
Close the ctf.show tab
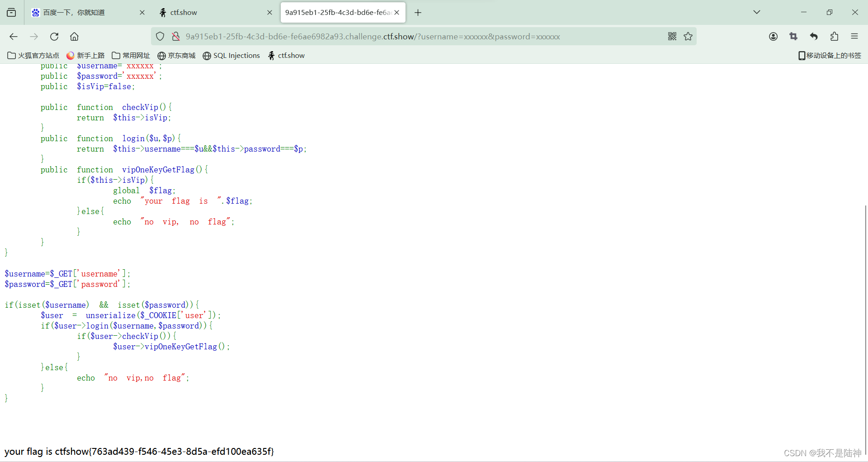point(269,12)
